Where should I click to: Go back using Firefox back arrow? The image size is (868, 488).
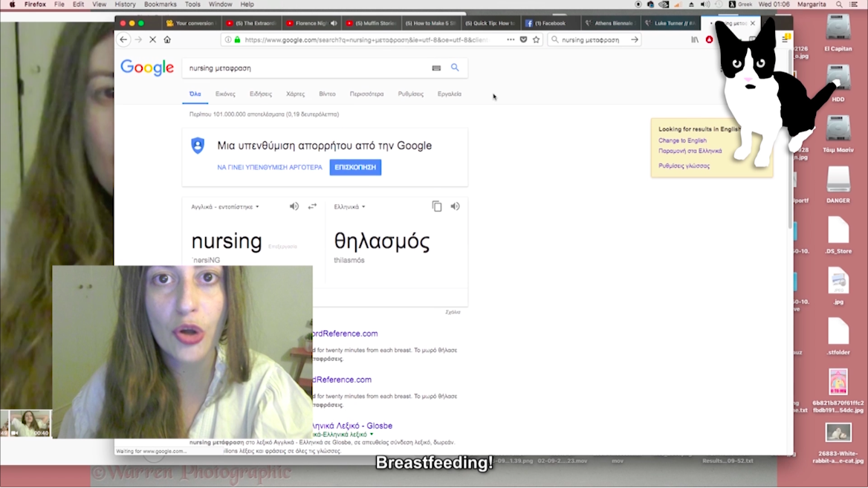pos(123,39)
